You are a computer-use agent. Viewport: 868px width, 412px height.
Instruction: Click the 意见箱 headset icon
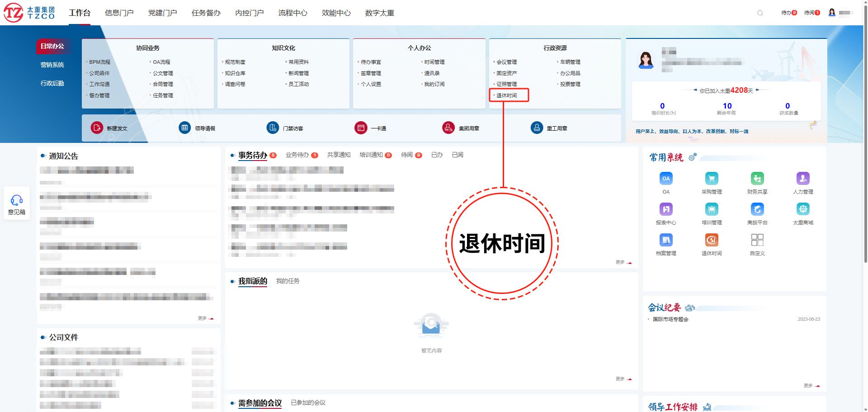click(17, 200)
